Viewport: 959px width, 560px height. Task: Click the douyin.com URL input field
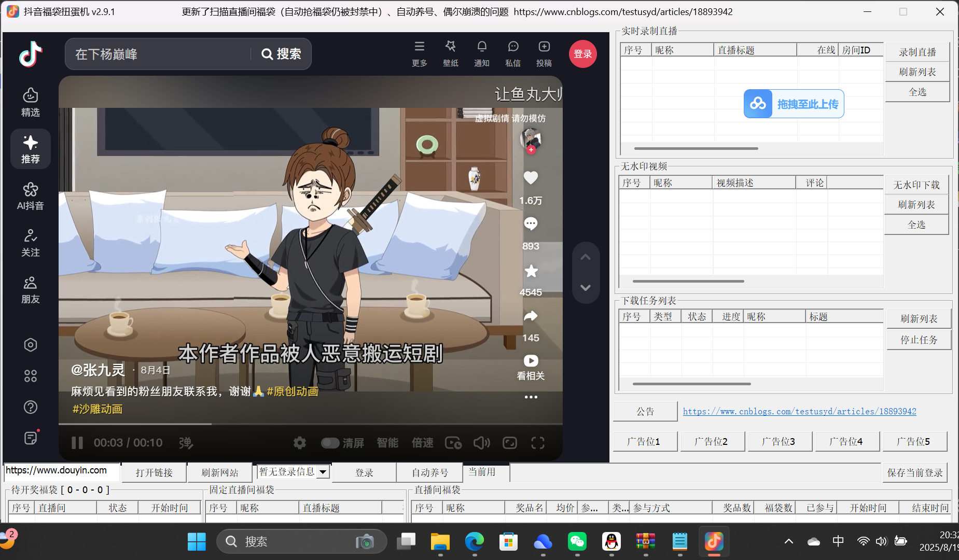click(x=60, y=471)
